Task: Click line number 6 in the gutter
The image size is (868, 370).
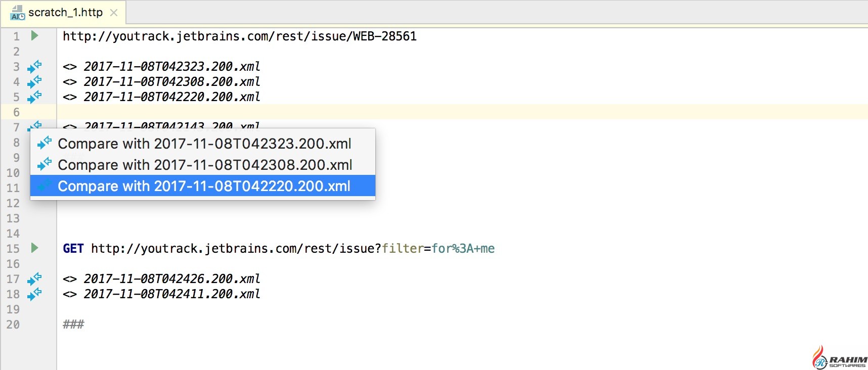Action: click(x=16, y=112)
